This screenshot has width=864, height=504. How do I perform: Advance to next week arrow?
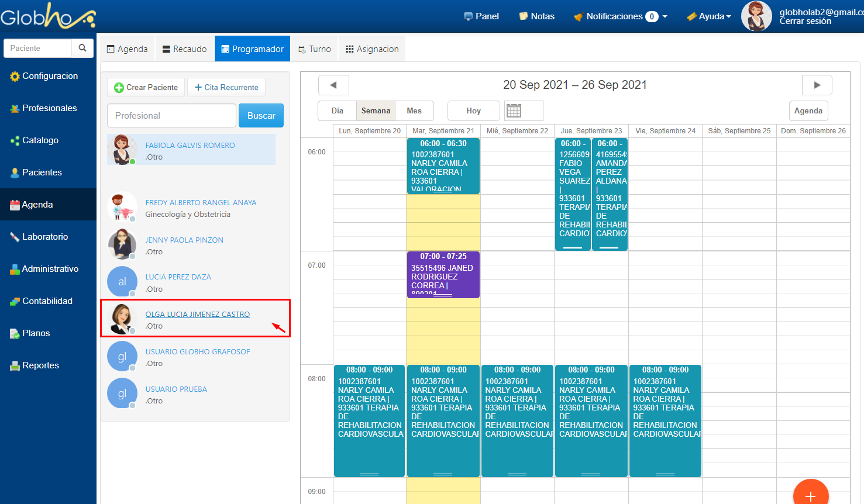(x=817, y=85)
